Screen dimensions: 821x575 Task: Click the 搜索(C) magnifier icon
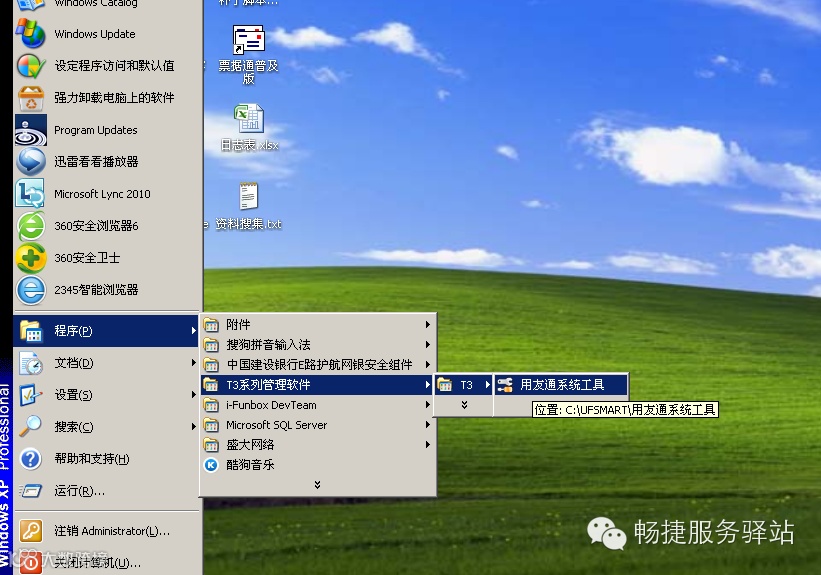[x=30, y=426]
